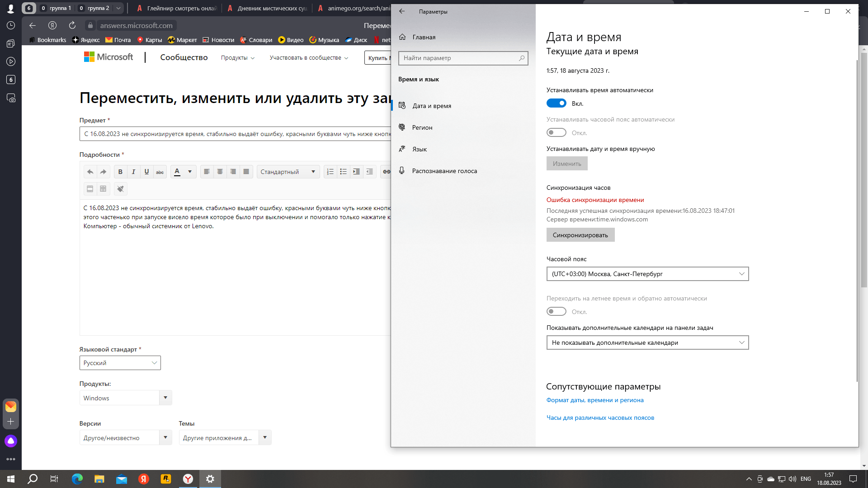Increase indent in the editor
The height and width of the screenshot is (488, 868).
pos(356,172)
